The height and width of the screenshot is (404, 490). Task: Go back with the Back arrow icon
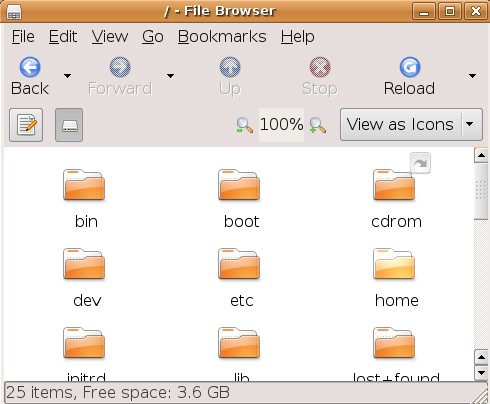pos(30,67)
